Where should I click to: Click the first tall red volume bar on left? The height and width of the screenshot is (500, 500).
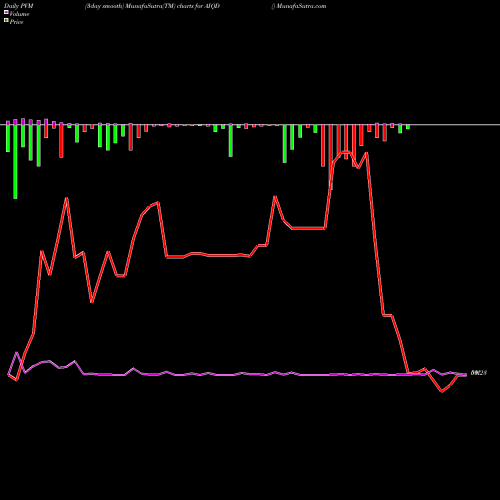[61, 141]
